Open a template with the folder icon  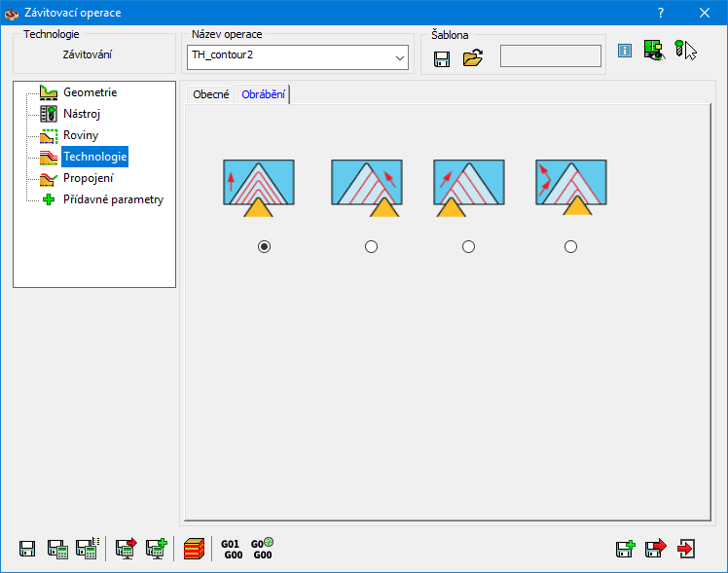pos(473,58)
